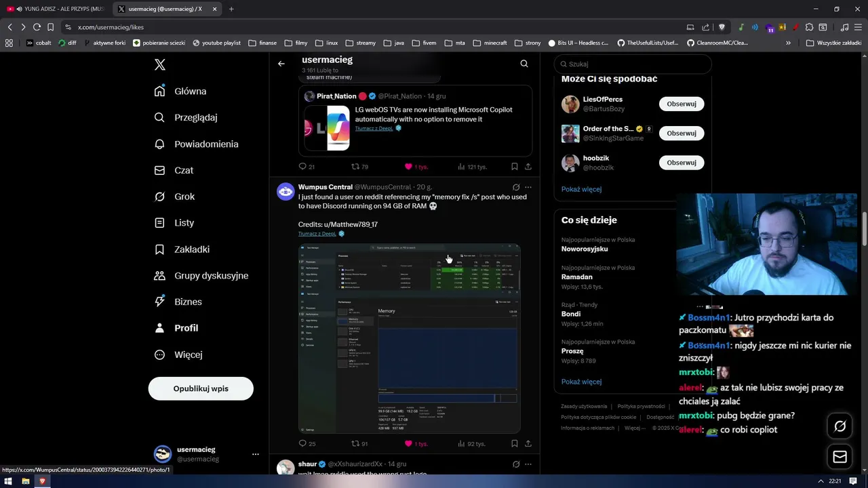Click the Grupy dyskusyjne people icon
Viewport: 868px width, 488px height.
click(159, 276)
